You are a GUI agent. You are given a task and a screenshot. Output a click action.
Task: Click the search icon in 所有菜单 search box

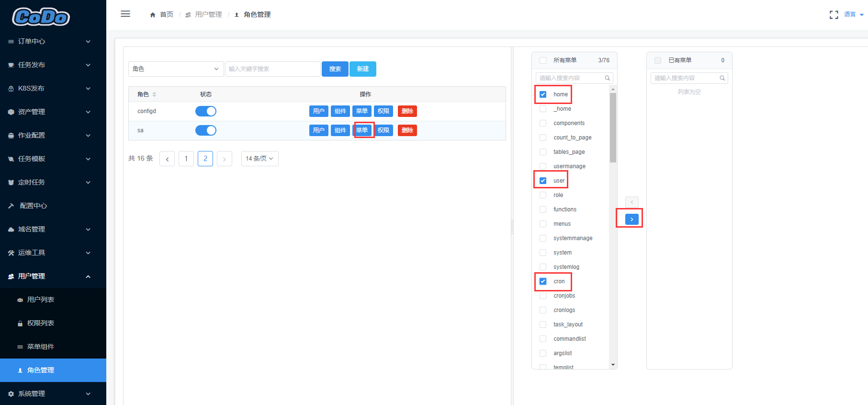pyautogui.click(x=607, y=78)
